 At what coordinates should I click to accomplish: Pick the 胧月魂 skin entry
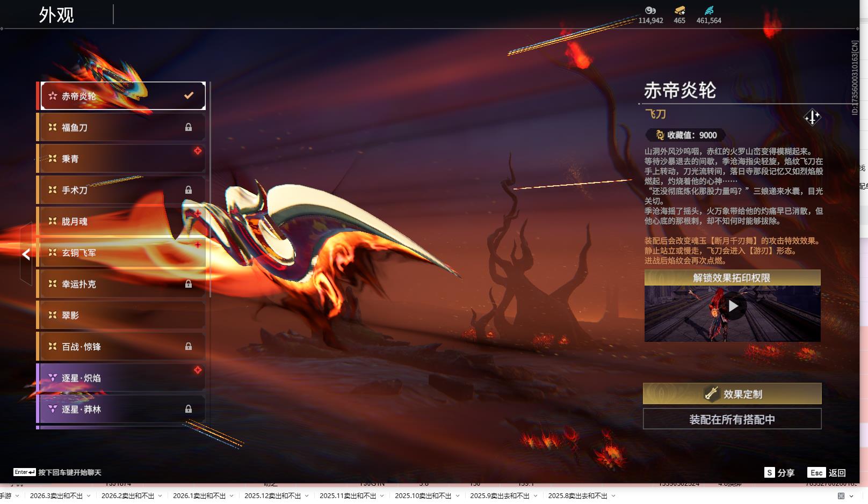[123, 221]
